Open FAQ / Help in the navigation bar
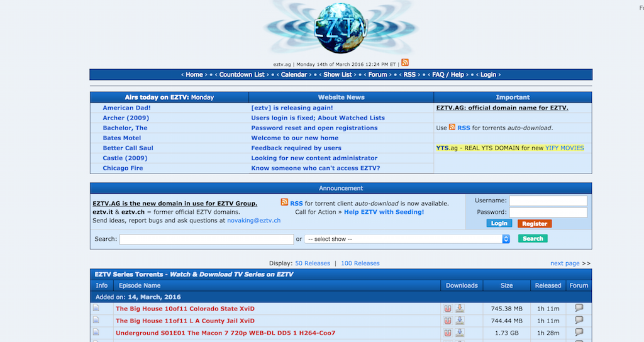This screenshot has height=342, width=644. (x=448, y=75)
